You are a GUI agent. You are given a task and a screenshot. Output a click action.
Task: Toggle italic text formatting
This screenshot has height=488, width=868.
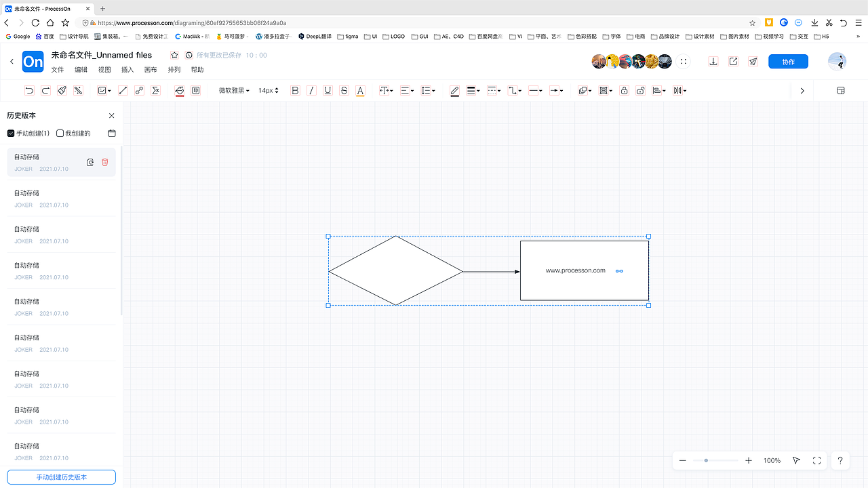point(311,90)
